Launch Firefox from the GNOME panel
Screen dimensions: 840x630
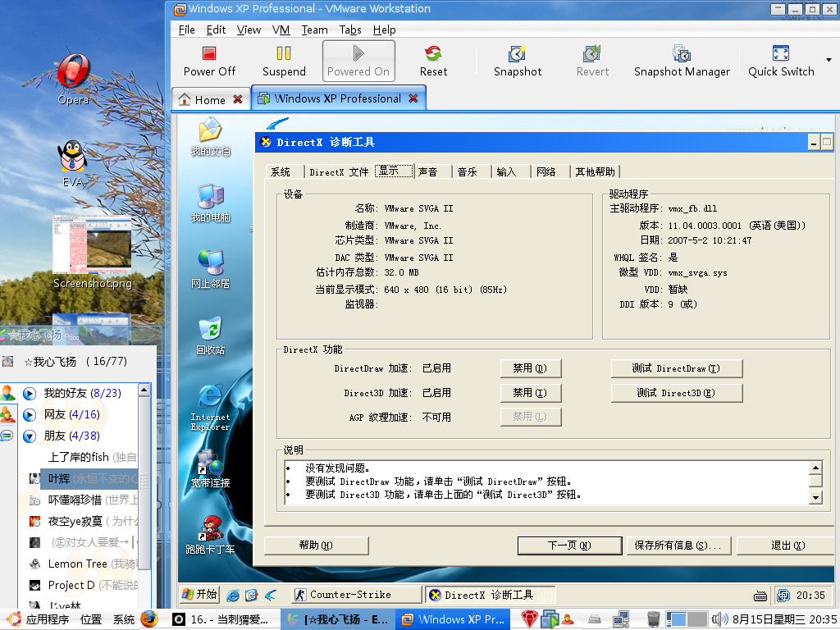coord(149,619)
